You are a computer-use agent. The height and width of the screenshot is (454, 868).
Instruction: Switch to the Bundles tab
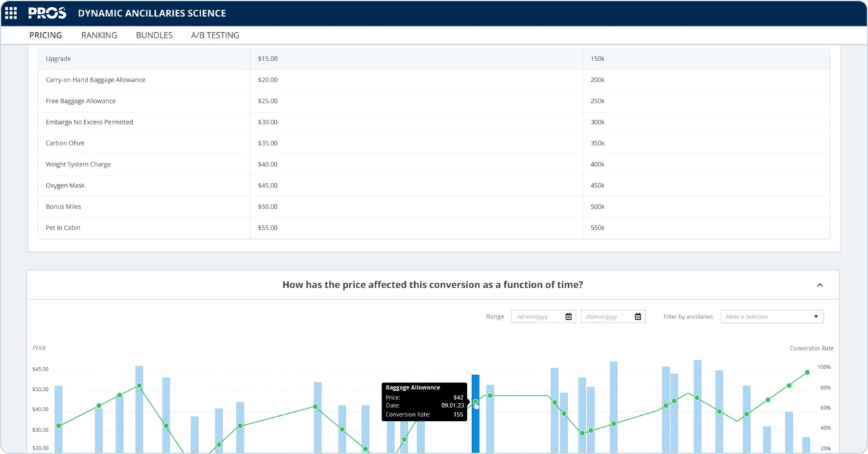pyautogui.click(x=154, y=36)
